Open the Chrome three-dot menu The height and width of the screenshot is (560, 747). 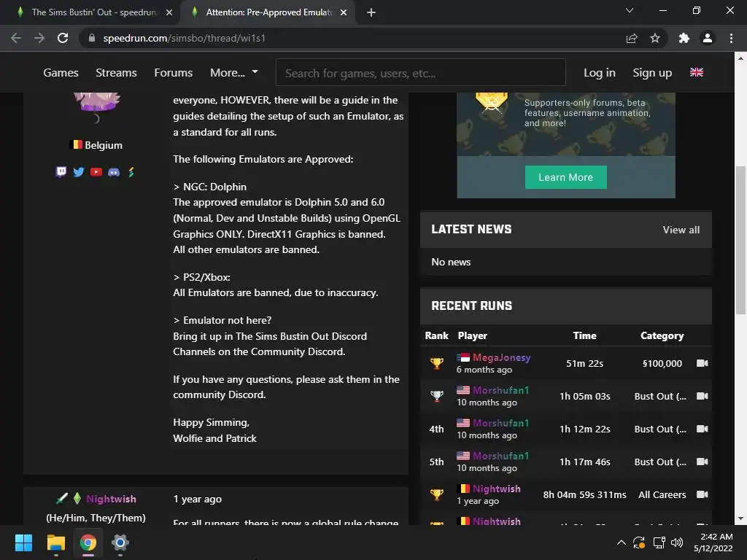(x=731, y=38)
